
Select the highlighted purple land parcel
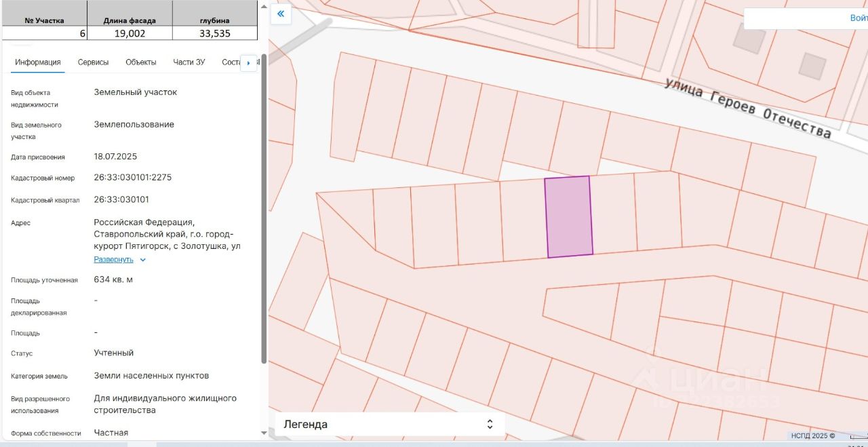tap(568, 217)
